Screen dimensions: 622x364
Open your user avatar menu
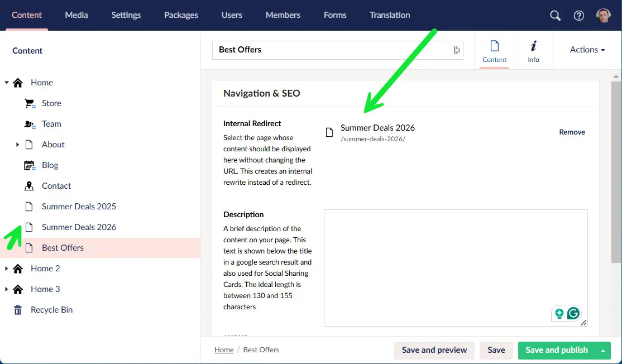(604, 15)
